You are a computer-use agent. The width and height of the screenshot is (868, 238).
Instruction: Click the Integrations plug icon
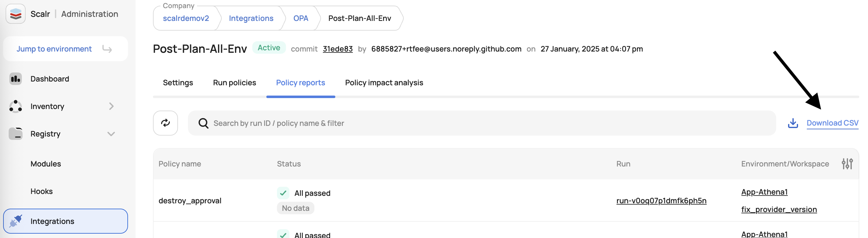pyautogui.click(x=16, y=221)
